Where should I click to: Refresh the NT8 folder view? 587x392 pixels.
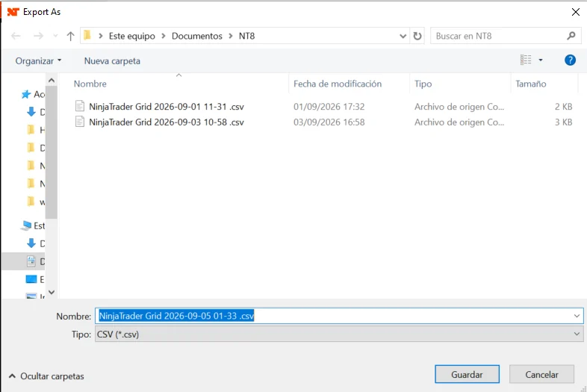coord(417,36)
